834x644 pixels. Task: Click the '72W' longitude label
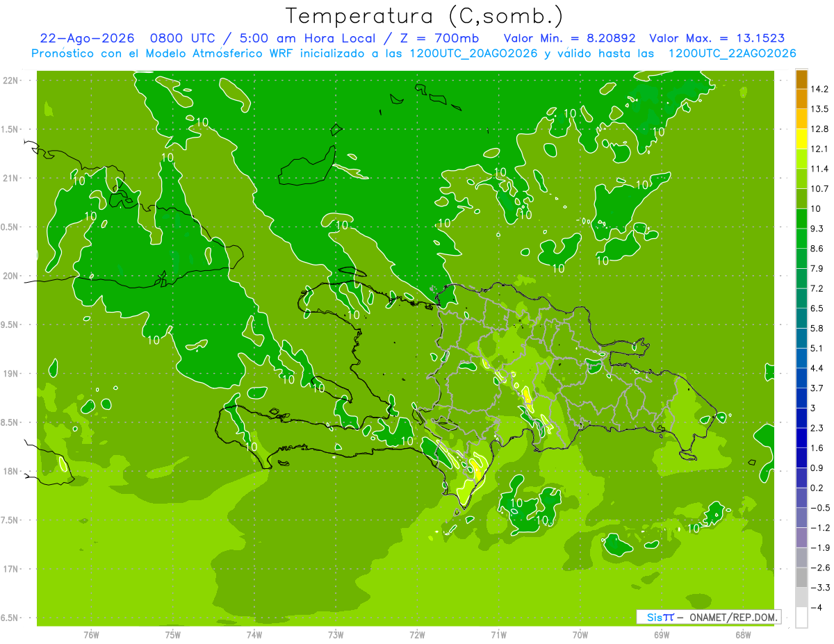pos(417,634)
